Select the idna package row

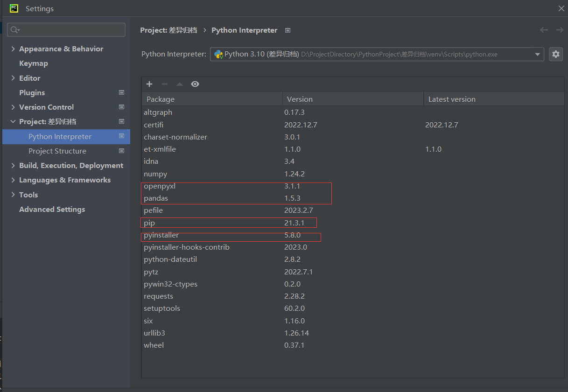pyautogui.click(x=353, y=161)
